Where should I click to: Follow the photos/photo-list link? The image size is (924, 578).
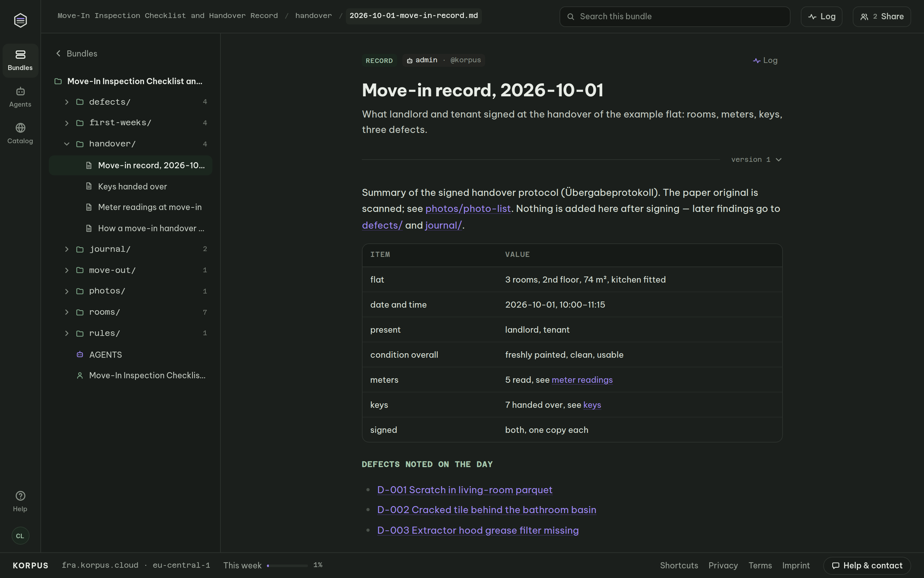click(468, 209)
